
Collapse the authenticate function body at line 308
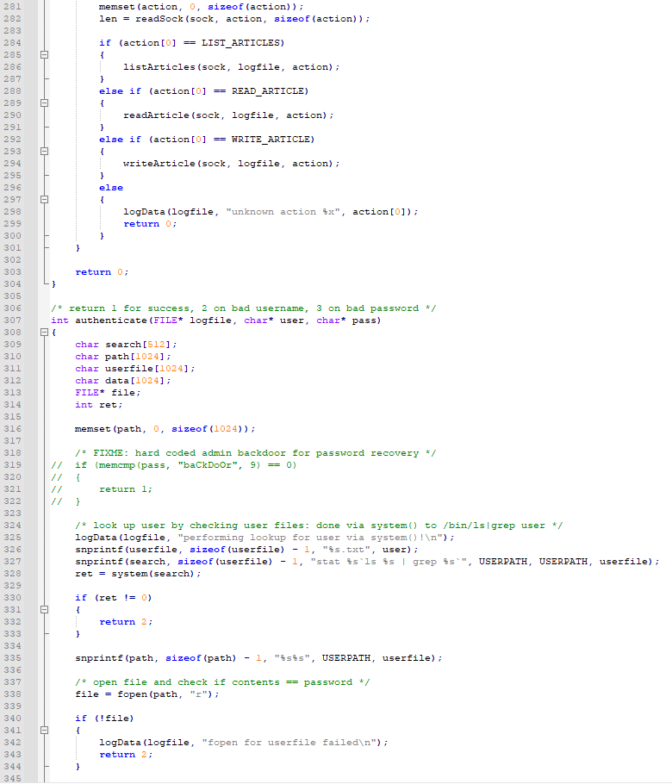pyautogui.click(x=44, y=332)
